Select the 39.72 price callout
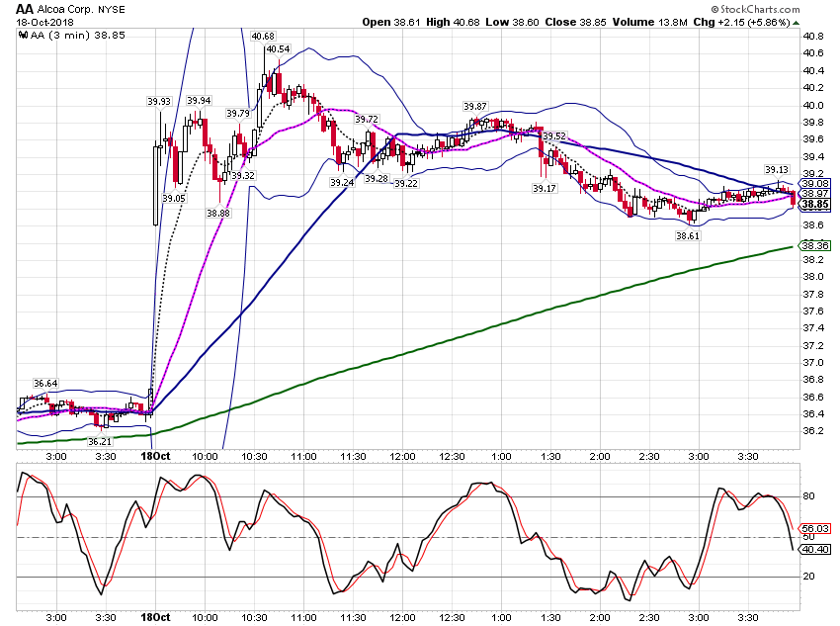The width and height of the screenshot is (840, 626). [367, 119]
